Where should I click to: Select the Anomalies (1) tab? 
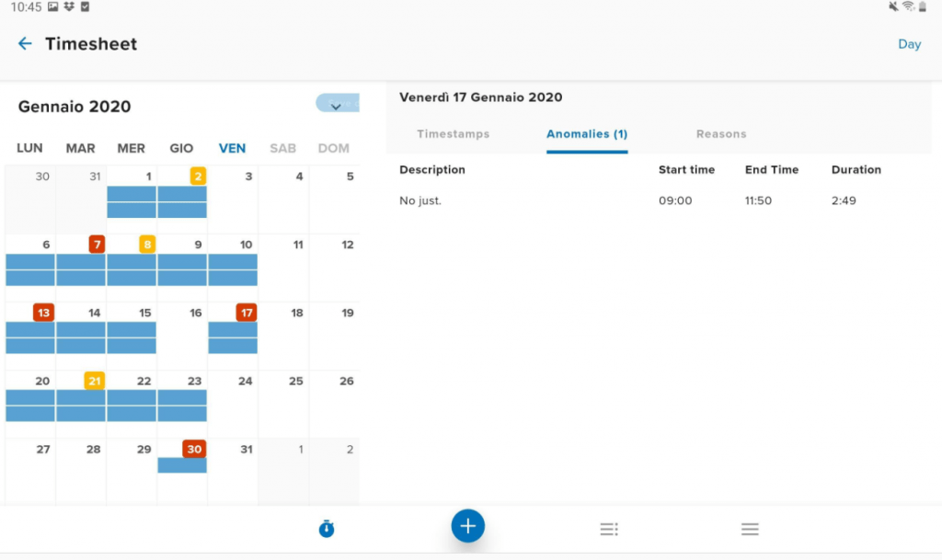(x=587, y=133)
